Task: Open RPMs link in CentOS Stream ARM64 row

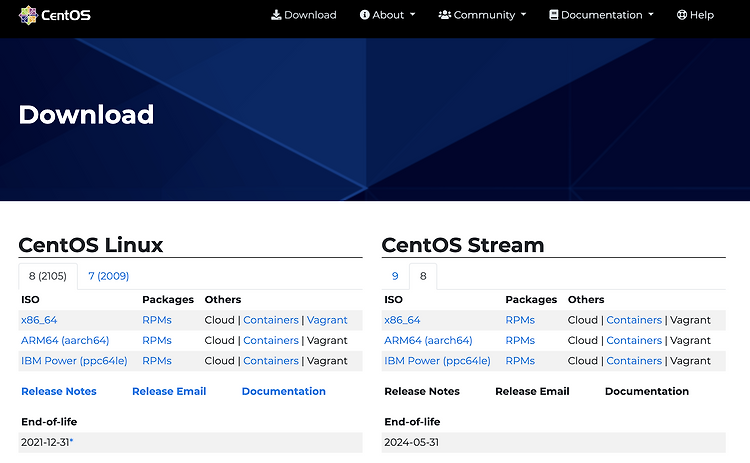Action: click(520, 341)
